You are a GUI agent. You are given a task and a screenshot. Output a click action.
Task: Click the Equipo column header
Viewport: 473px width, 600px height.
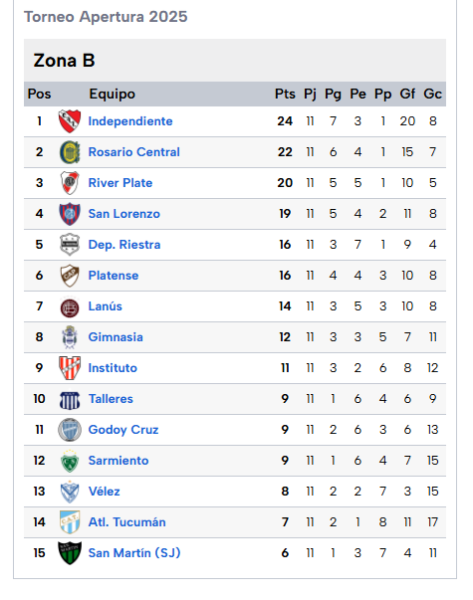pyautogui.click(x=112, y=94)
